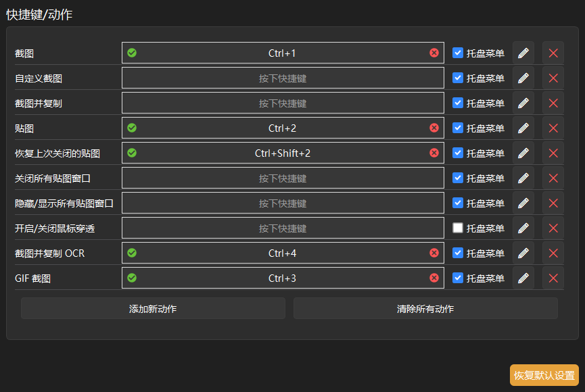Edit the 贴图 action using pencil icon
The width and height of the screenshot is (585, 392).
(x=523, y=128)
